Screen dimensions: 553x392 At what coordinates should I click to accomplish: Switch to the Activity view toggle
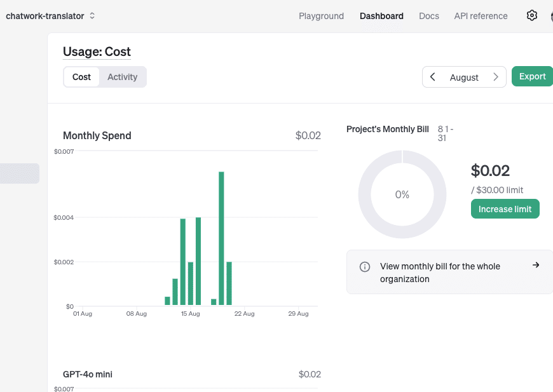tap(122, 77)
